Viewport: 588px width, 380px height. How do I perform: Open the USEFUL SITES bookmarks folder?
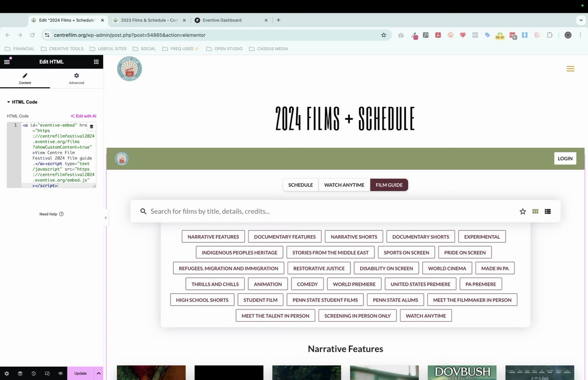[x=108, y=49]
